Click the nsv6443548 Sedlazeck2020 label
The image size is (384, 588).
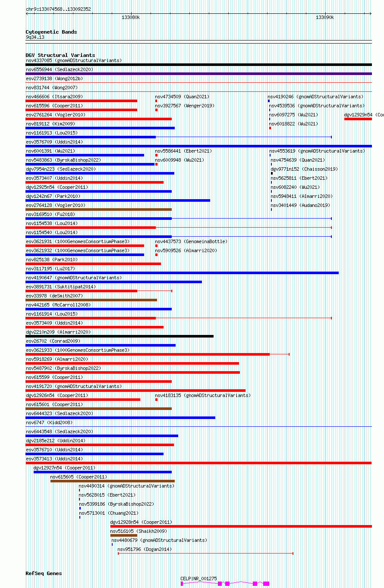[60, 432]
